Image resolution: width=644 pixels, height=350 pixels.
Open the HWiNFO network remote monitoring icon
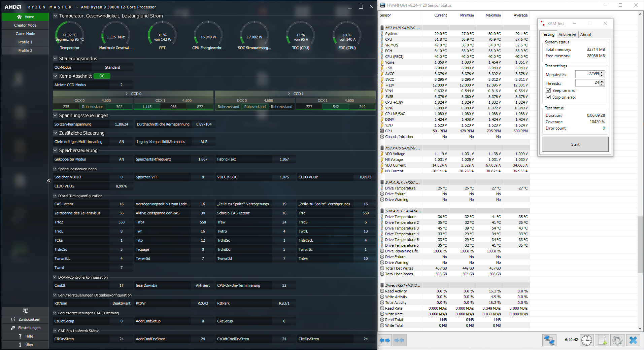tap(549, 340)
